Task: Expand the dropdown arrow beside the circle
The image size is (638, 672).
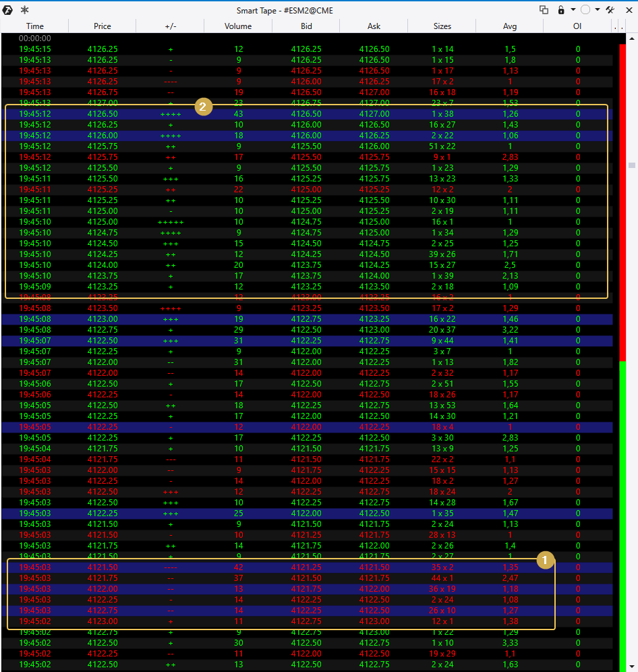Action: [598, 10]
